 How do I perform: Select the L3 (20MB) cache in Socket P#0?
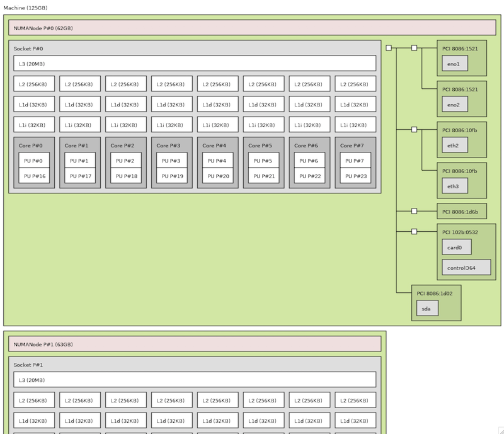coord(195,64)
